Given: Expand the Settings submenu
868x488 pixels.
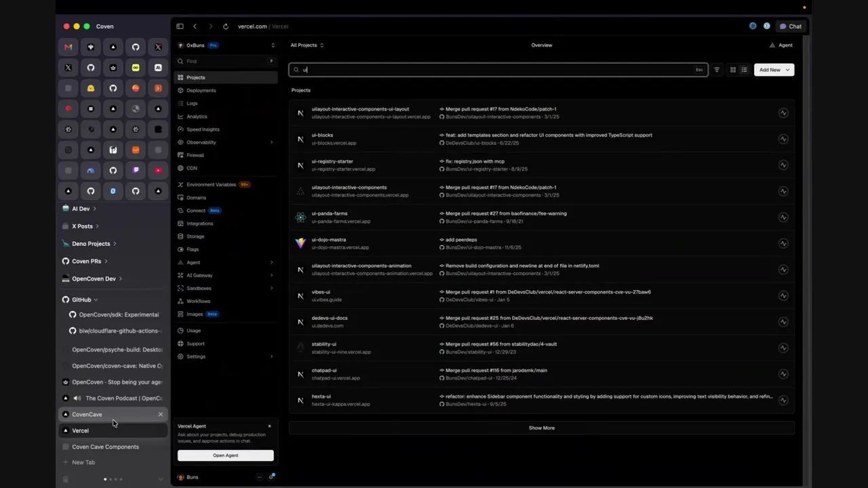Looking at the screenshot, I should tap(271, 357).
